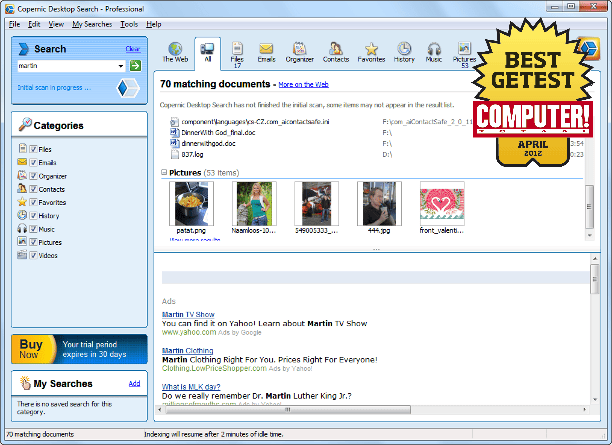Click the Buy Now trial button
Viewport: 612px width, 445px height.
click(79, 349)
